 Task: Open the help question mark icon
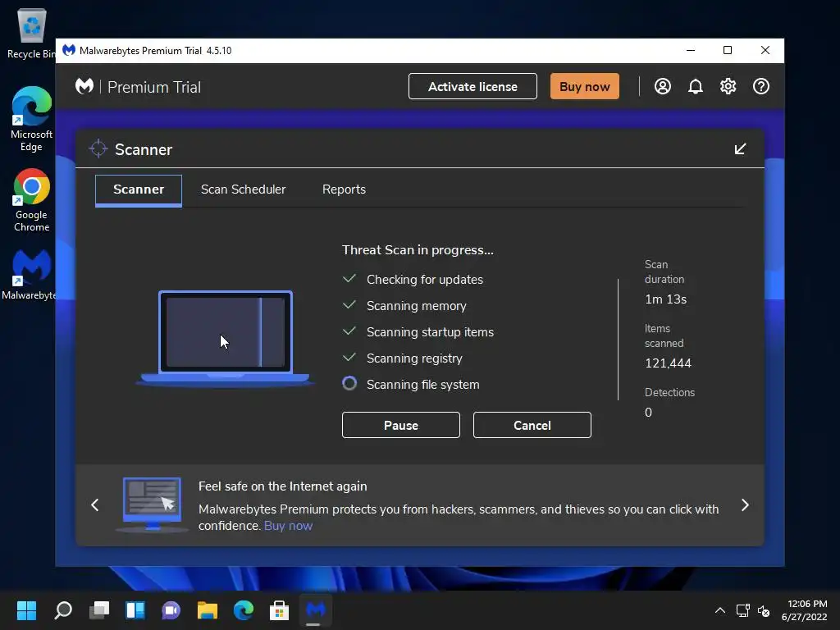(760, 86)
